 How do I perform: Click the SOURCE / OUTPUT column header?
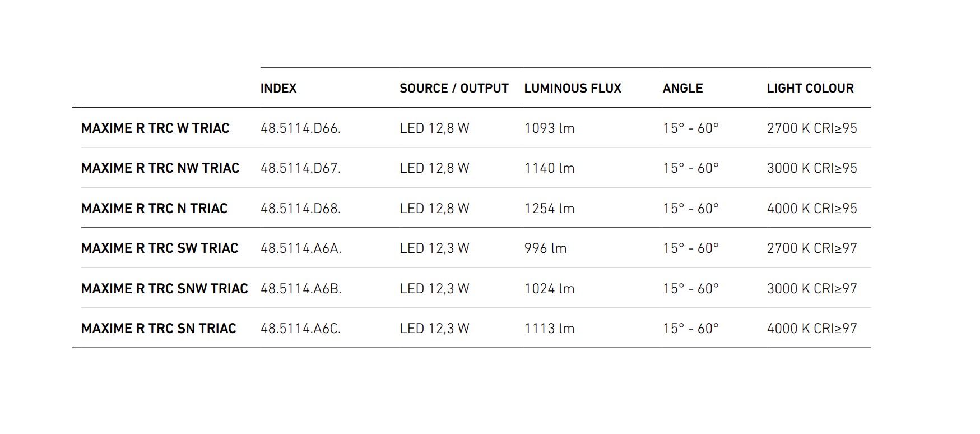pyautogui.click(x=454, y=89)
